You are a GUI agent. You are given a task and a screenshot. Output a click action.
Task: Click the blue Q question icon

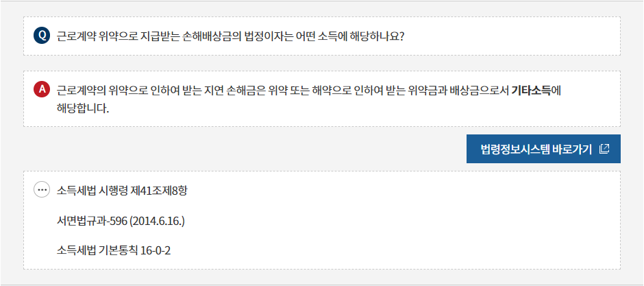[x=42, y=36]
